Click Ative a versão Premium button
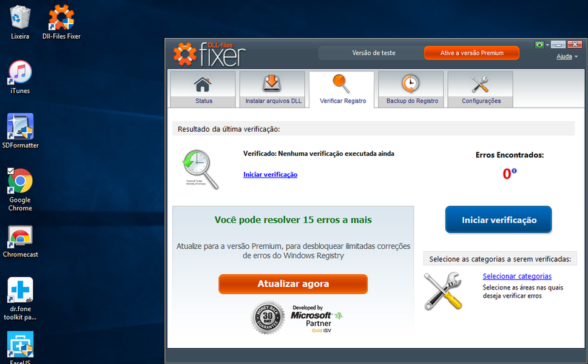The height and width of the screenshot is (364, 588). (471, 53)
